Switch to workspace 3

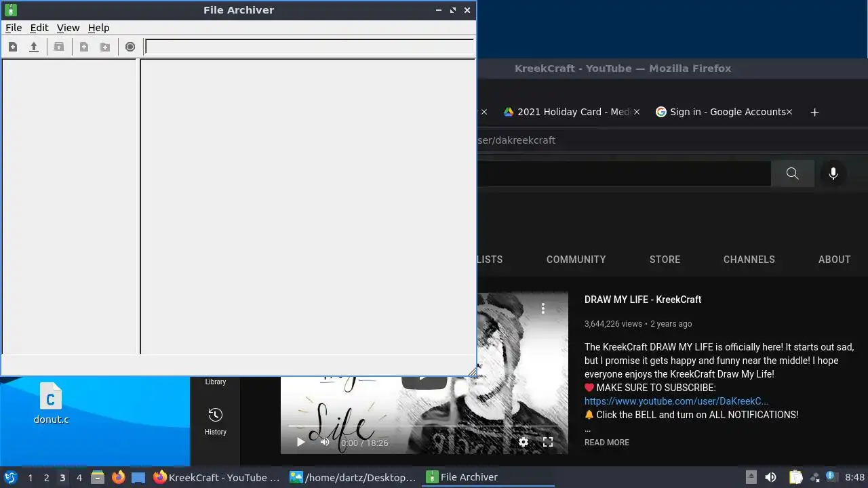(x=62, y=478)
